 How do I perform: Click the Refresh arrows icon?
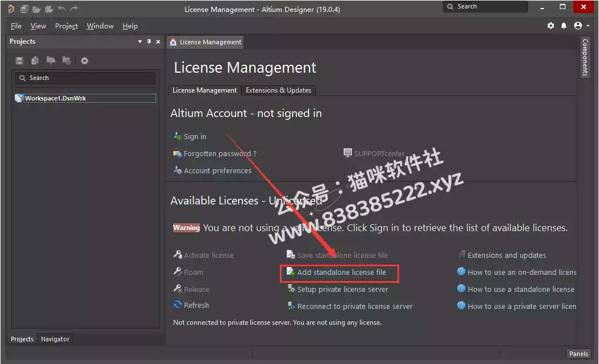pos(178,304)
